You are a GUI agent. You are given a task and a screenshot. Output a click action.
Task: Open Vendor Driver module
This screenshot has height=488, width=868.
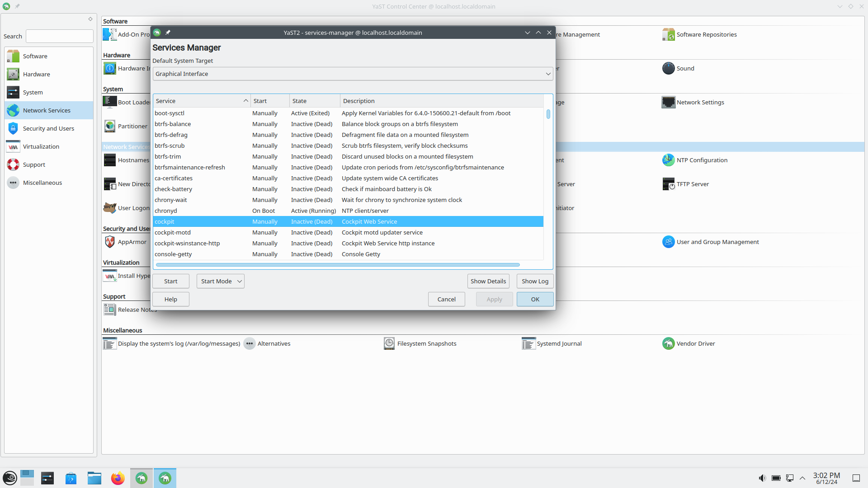(x=689, y=343)
